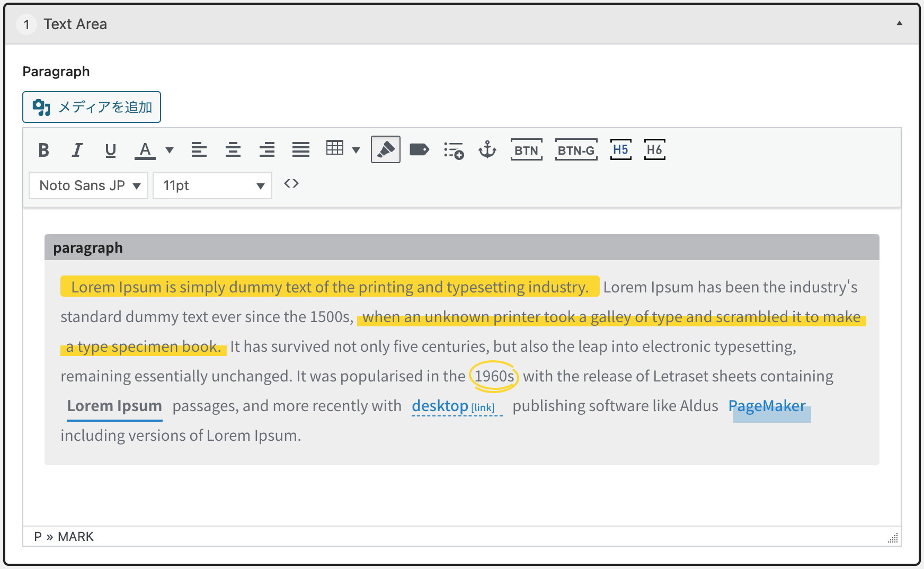The width and height of the screenshot is (924, 569).
Task: Justify the paragraph text
Action: point(301,150)
